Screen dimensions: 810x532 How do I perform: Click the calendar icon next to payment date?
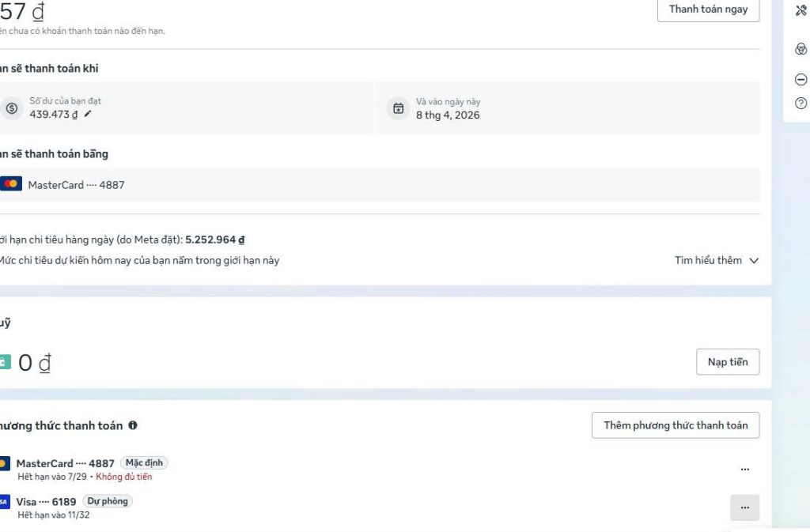pos(399,108)
